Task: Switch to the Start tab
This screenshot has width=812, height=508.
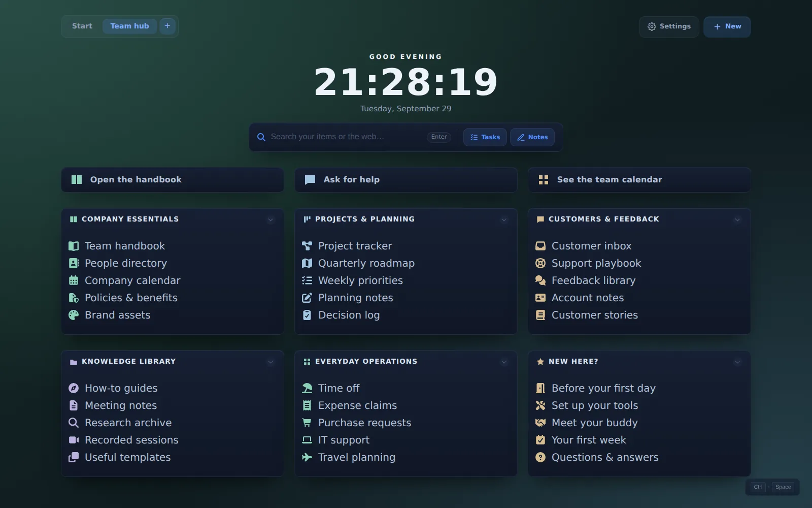Action: (82, 26)
